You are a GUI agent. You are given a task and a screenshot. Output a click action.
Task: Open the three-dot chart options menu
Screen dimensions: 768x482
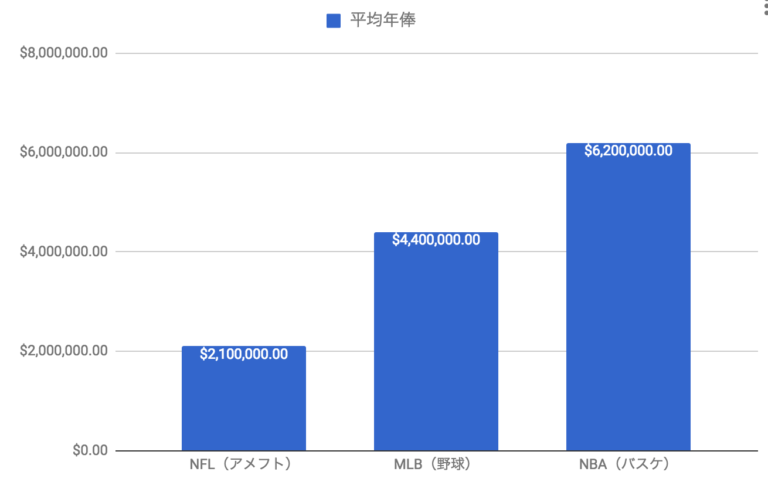tap(765, 6)
